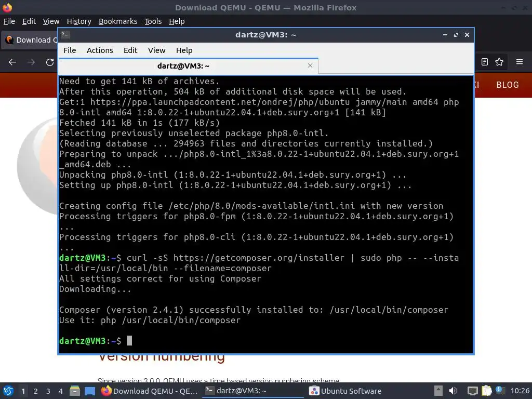Reload the Firefox page
Screen dimensions: 532x399
click(x=50, y=62)
